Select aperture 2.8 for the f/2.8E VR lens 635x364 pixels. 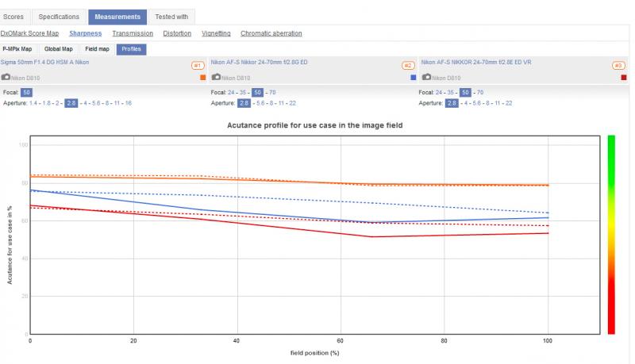[x=452, y=103]
